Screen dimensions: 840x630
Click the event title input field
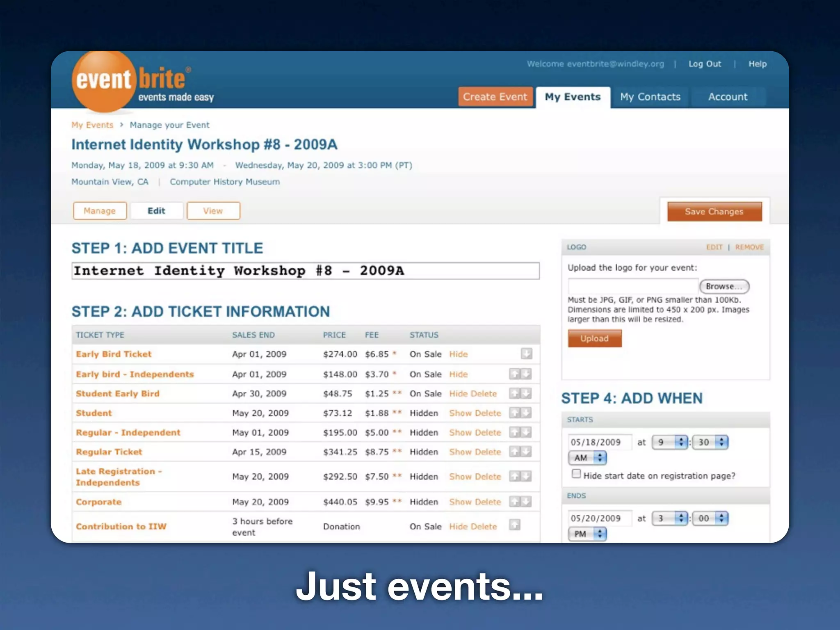tap(306, 271)
